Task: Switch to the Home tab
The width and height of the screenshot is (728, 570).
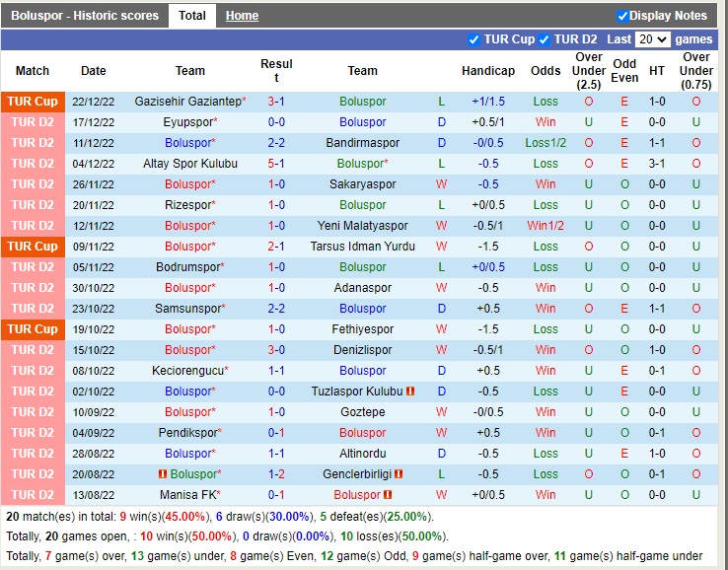Action: tap(242, 16)
